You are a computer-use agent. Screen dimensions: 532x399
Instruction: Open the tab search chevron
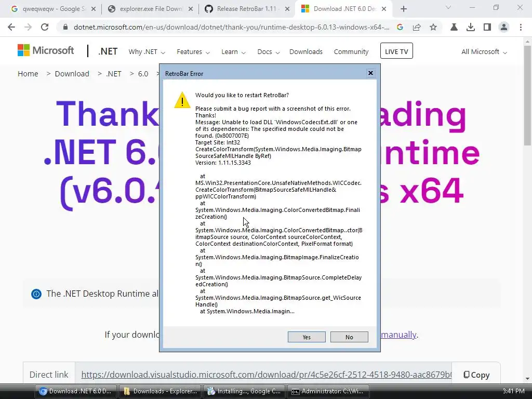click(448, 7)
